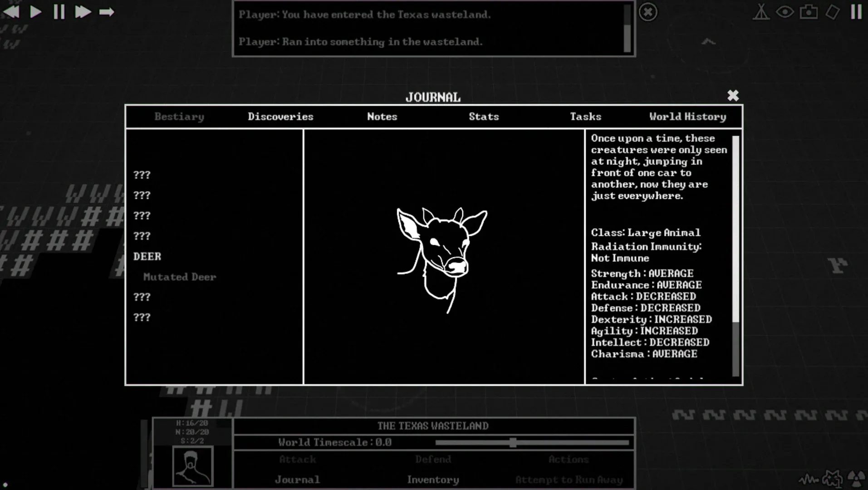Click the radiation hazard symbol icon
Viewport: 868px width, 490px height.
[856, 478]
